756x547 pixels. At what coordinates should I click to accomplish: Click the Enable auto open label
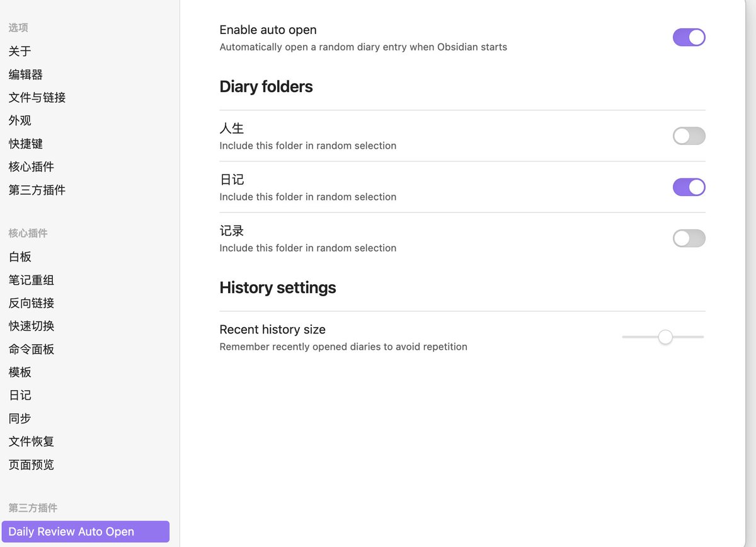point(268,30)
